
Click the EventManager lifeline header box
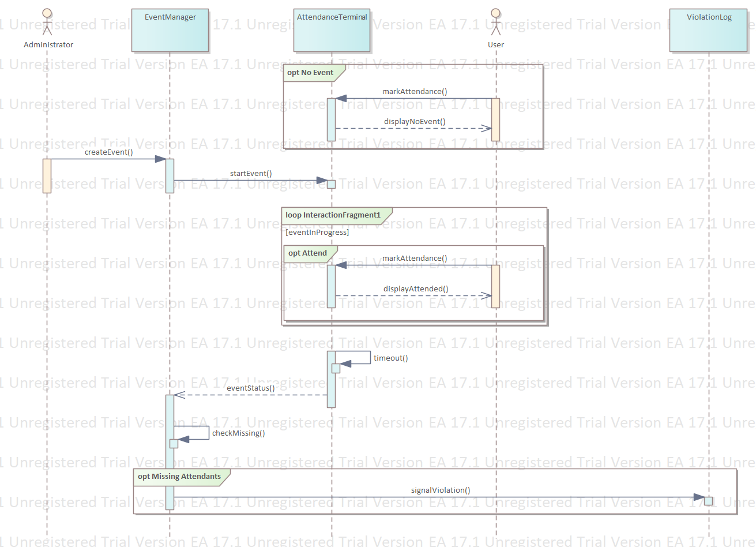click(x=170, y=31)
